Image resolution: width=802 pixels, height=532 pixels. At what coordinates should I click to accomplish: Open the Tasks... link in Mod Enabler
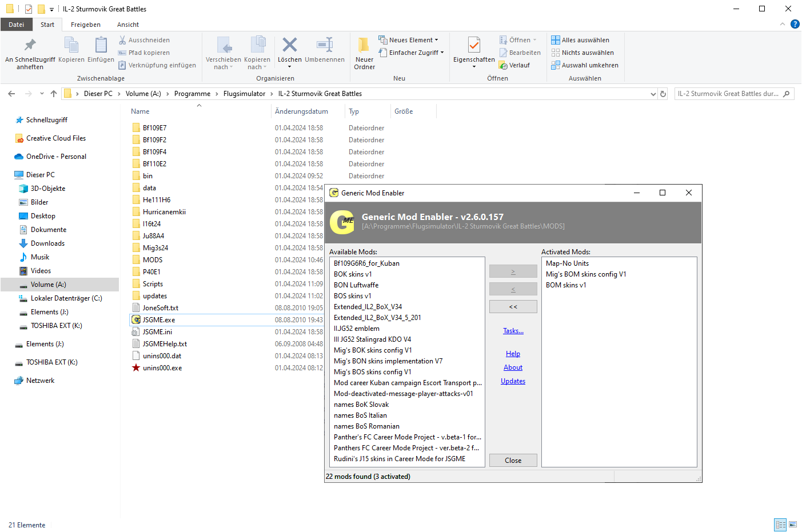tap(513, 331)
